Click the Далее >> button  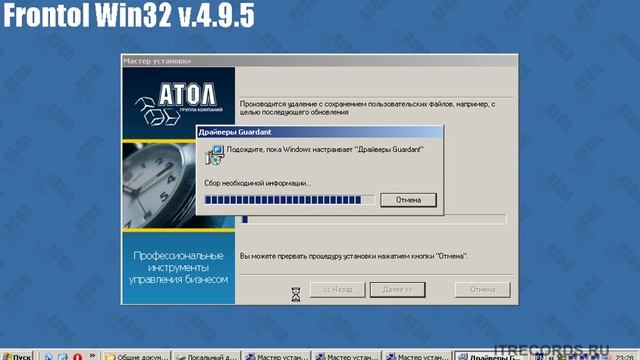pyautogui.click(x=398, y=290)
